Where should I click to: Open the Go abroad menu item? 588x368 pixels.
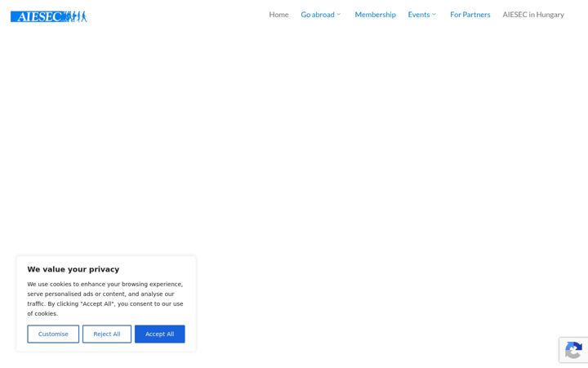tap(318, 15)
